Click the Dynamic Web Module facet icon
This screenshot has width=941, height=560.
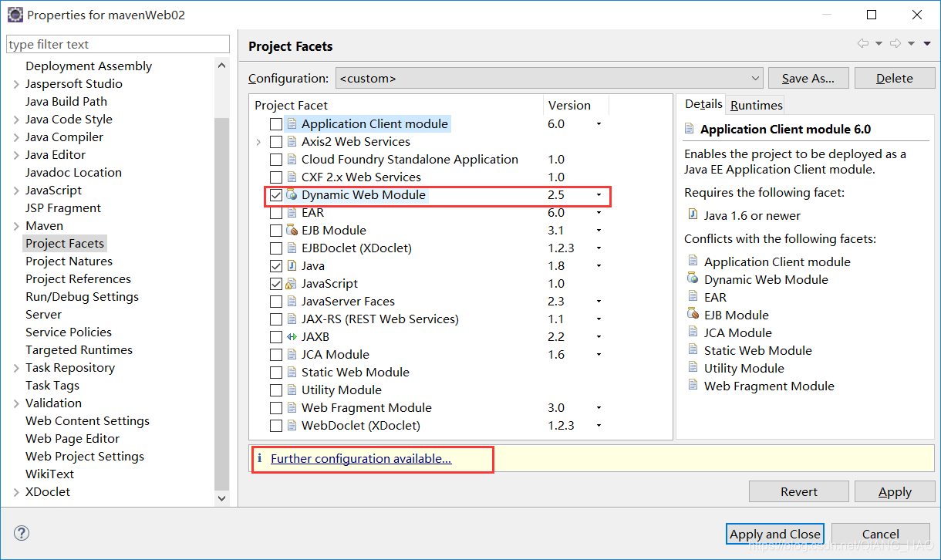[292, 195]
